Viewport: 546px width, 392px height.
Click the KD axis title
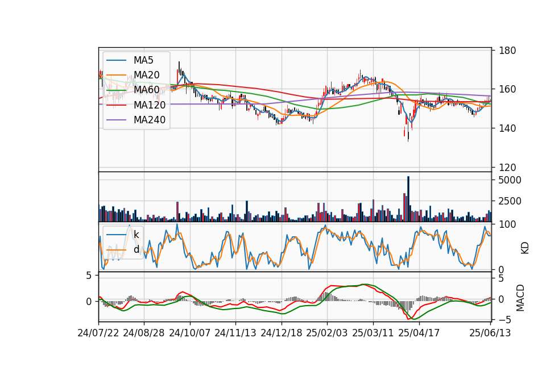coord(525,248)
